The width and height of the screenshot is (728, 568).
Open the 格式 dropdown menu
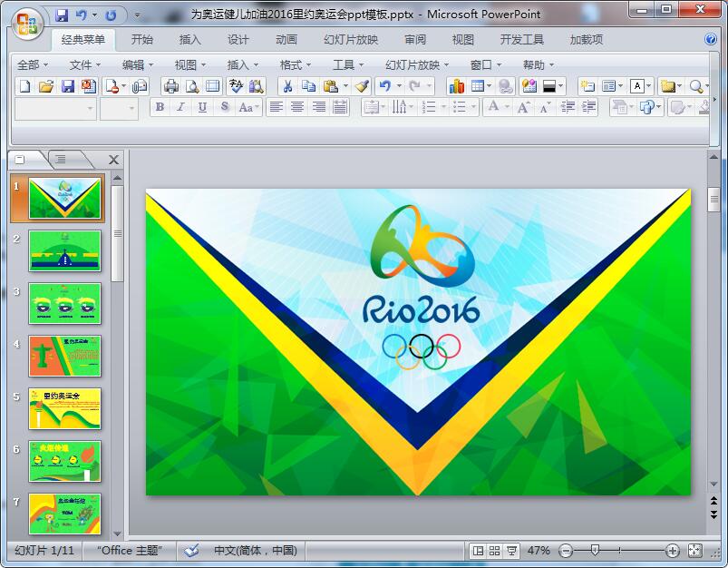coord(295,65)
